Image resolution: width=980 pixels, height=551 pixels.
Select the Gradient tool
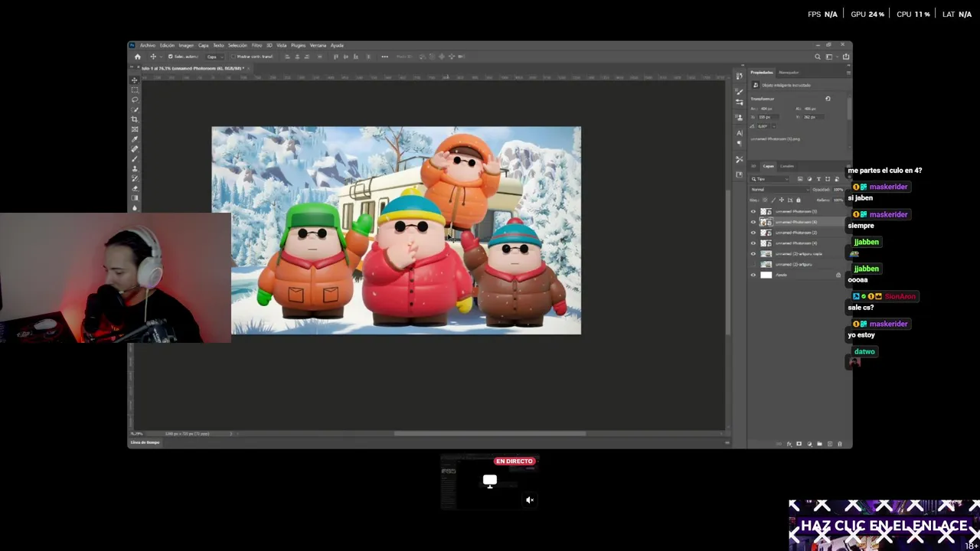[135, 198]
